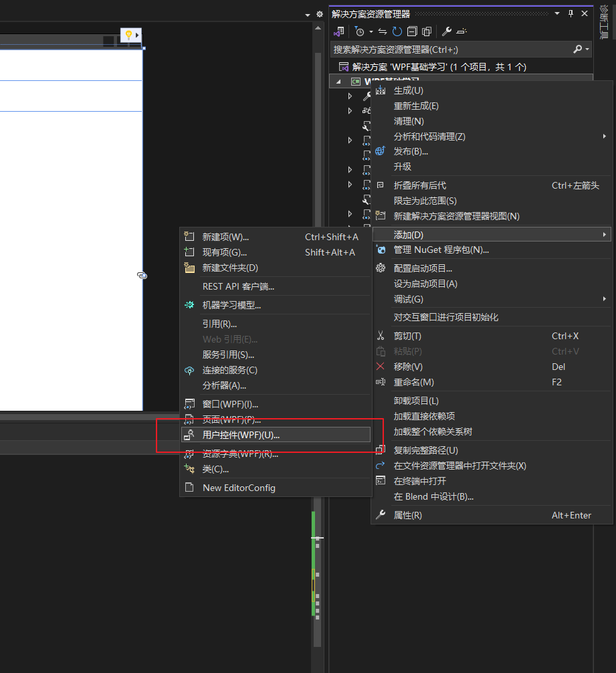Click the sync with active document icon
The height and width of the screenshot is (673, 616).
[383, 31]
